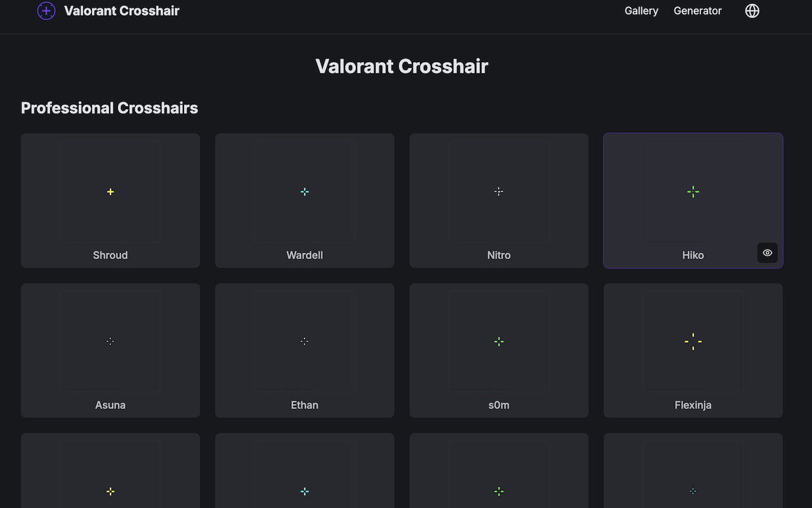812x508 pixels.
Task: Click s0m's green crosshair preview
Action: tap(499, 341)
